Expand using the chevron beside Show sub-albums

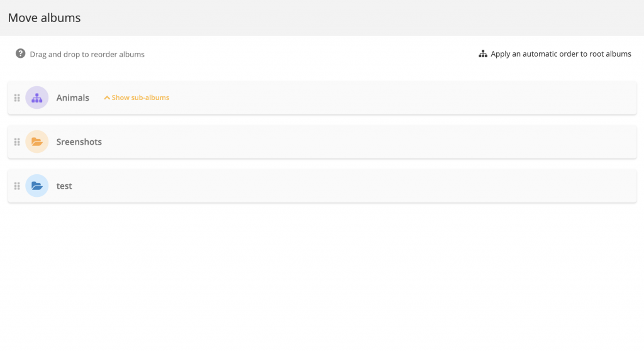[107, 98]
